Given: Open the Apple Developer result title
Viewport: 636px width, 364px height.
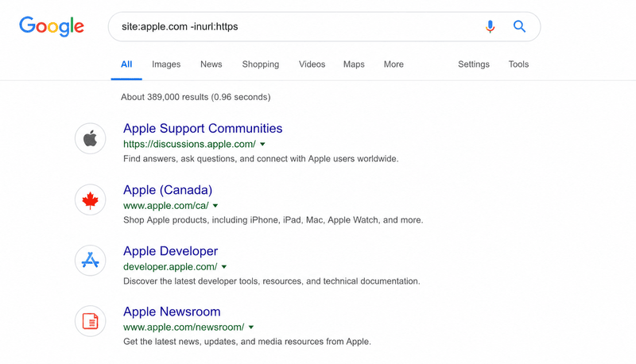Looking at the screenshot, I should [x=171, y=251].
